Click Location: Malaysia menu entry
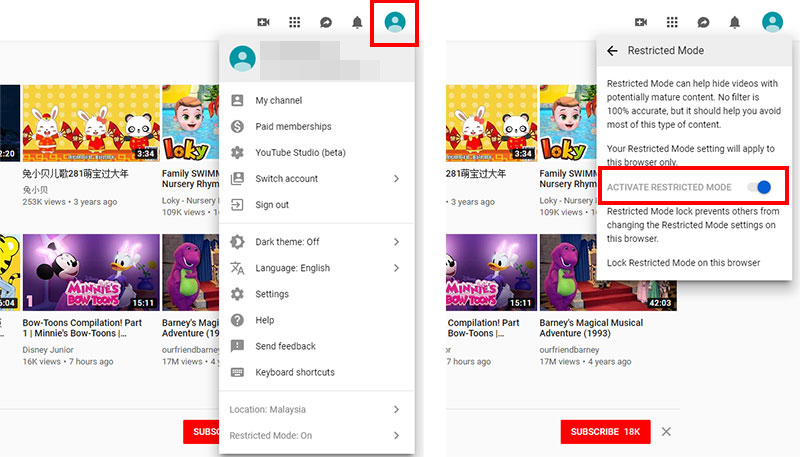 (317, 410)
